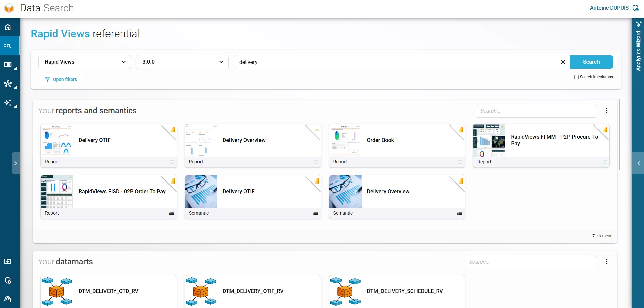
Task: Open three-dot menu for datamarts section
Action: pyautogui.click(x=607, y=262)
